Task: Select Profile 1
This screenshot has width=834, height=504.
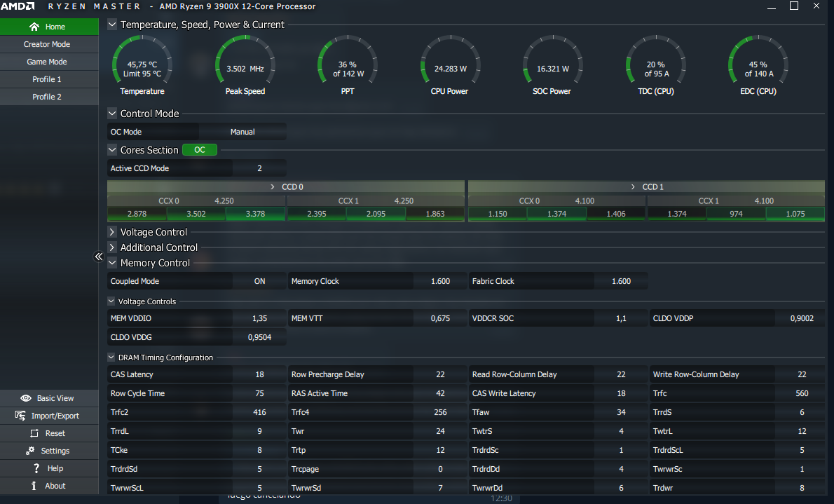Action: tap(50, 79)
